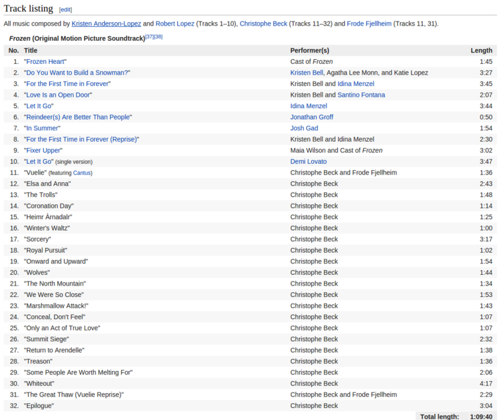504x420 pixels.
Task: Open Kristen Bell performer link in track 2
Action: pos(306,73)
